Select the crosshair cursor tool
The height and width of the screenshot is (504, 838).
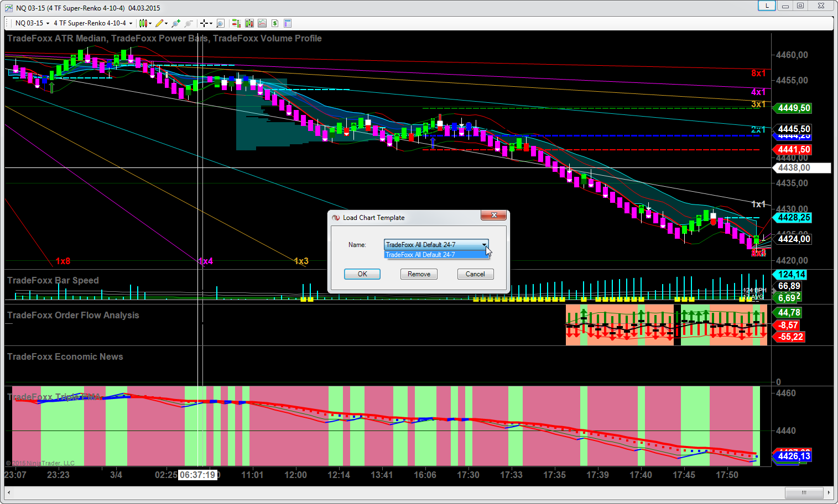(x=204, y=23)
